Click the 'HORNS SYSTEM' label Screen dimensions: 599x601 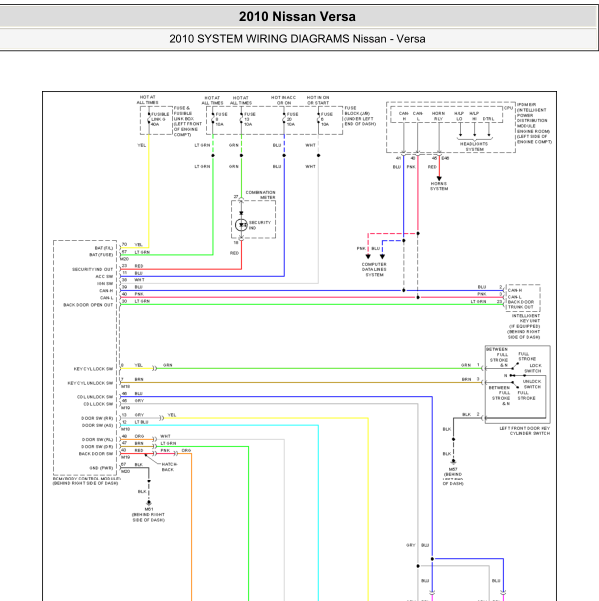439,186
